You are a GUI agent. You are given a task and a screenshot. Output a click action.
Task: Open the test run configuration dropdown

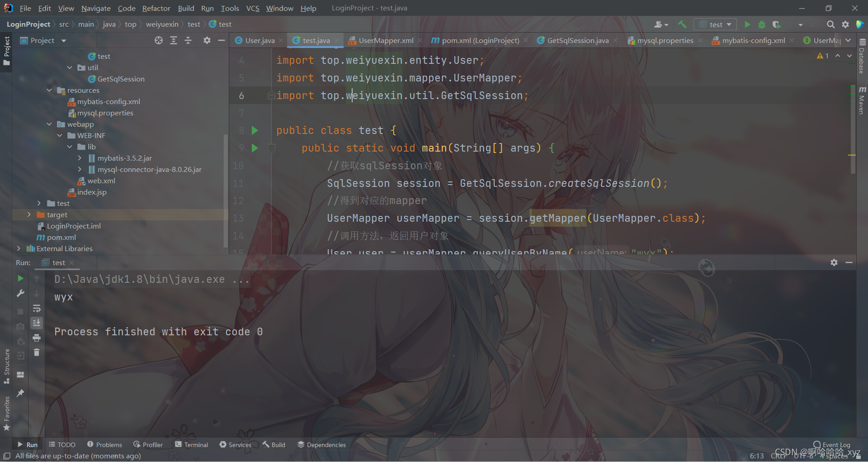(715, 24)
